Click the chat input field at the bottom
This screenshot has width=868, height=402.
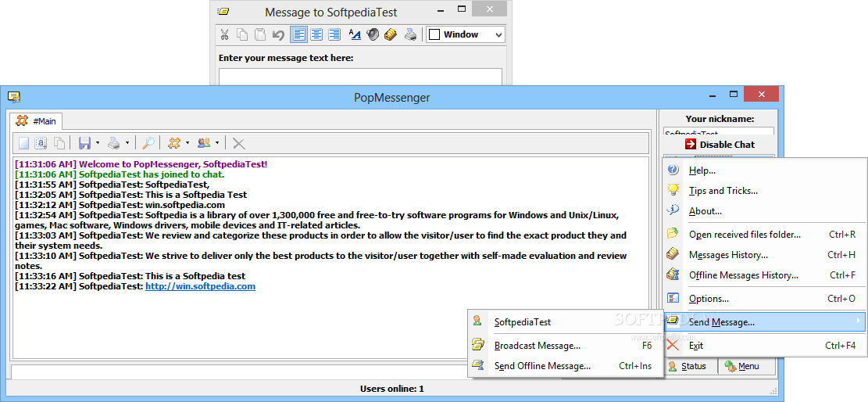tap(239, 371)
